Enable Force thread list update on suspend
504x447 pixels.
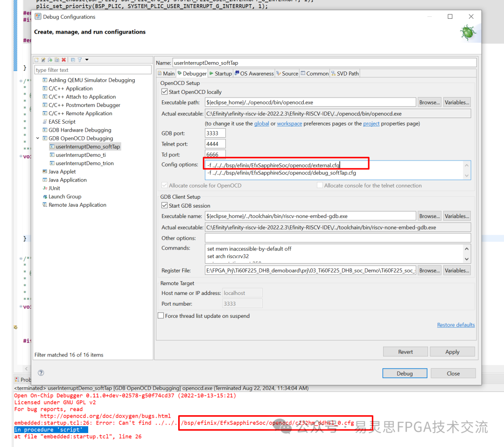click(161, 316)
